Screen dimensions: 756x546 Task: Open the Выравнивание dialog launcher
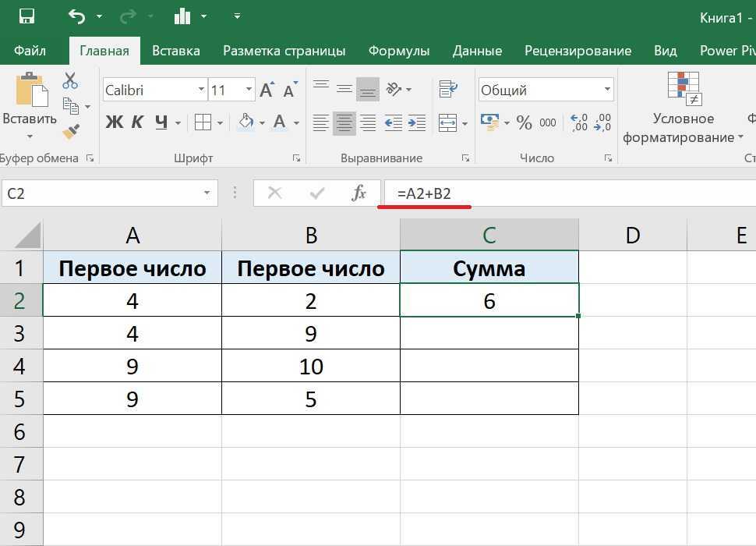coord(465,158)
